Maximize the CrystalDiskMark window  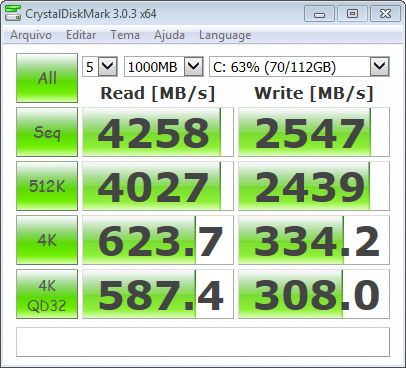pos(352,14)
